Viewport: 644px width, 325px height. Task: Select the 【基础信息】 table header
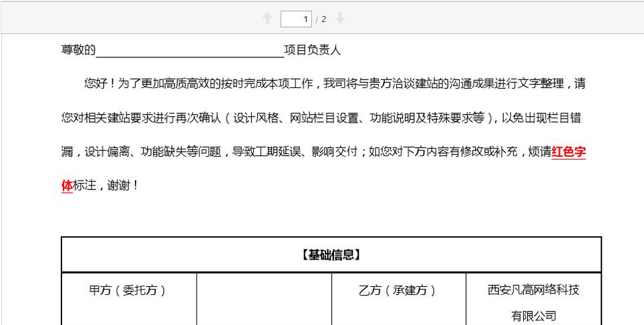click(x=331, y=254)
